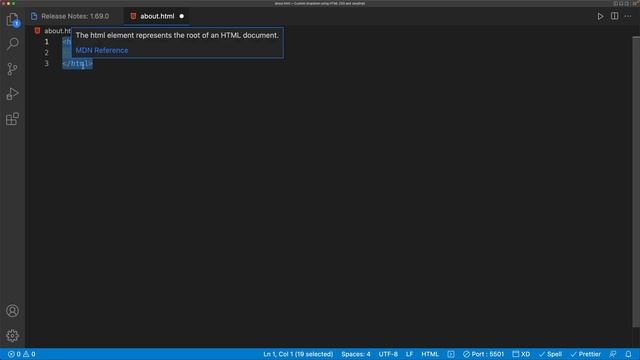Select the about.html editor tab
The image size is (640, 360).
click(157, 16)
